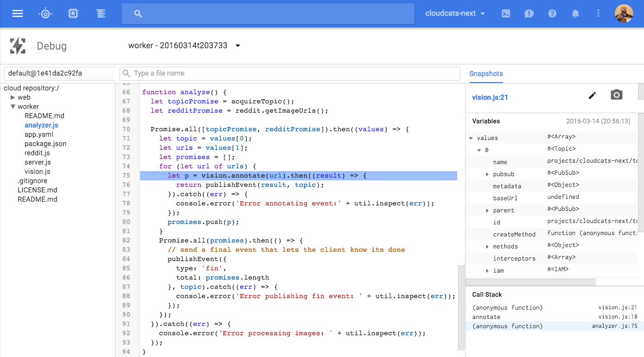The height and width of the screenshot is (357, 644).
Task: Click the default@1e41da2c92fa source field
Action: coord(59,73)
